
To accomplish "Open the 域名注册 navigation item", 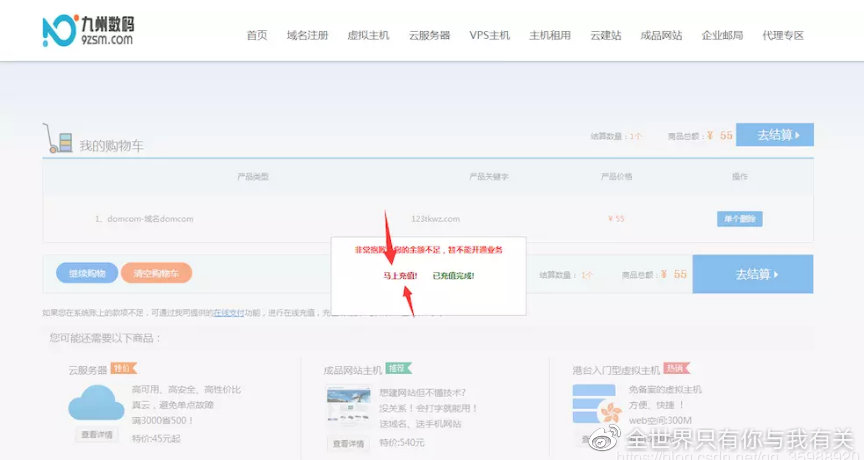I will click(307, 35).
